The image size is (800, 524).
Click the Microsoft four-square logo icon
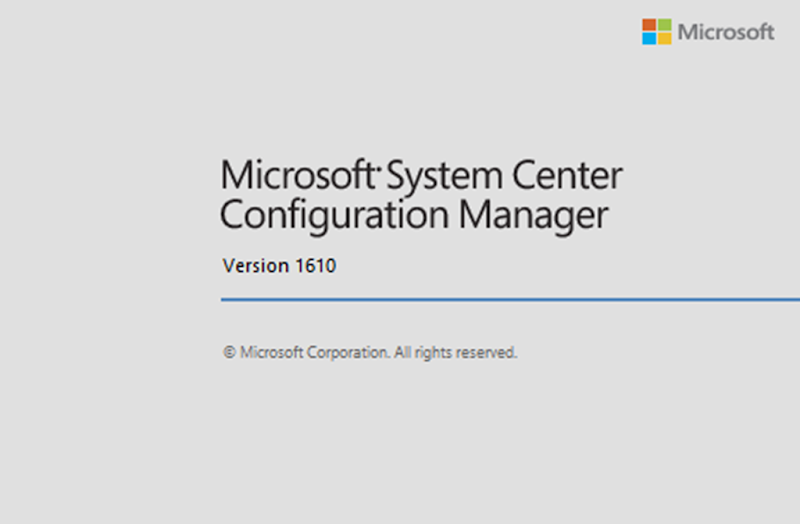click(657, 32)
